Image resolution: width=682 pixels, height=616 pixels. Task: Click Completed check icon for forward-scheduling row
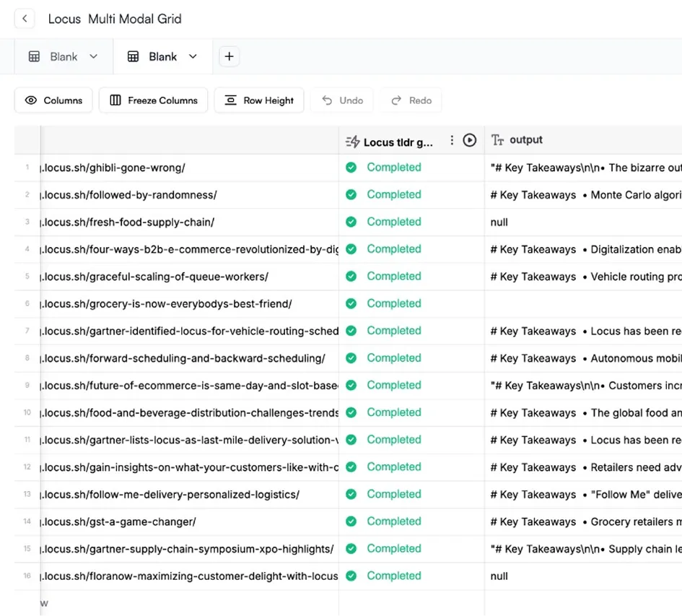pos(351,358)
